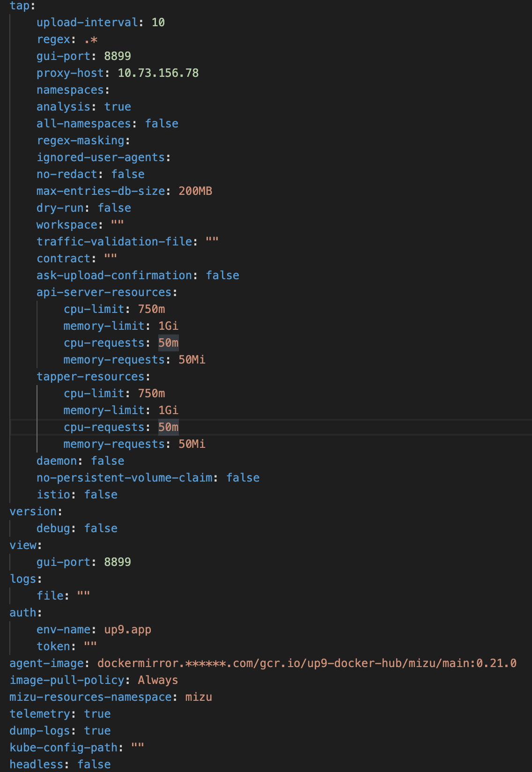The height and width of the screenshot is (772, 532).
Task: Click the 'workspace' key
Action: (67, 225)
